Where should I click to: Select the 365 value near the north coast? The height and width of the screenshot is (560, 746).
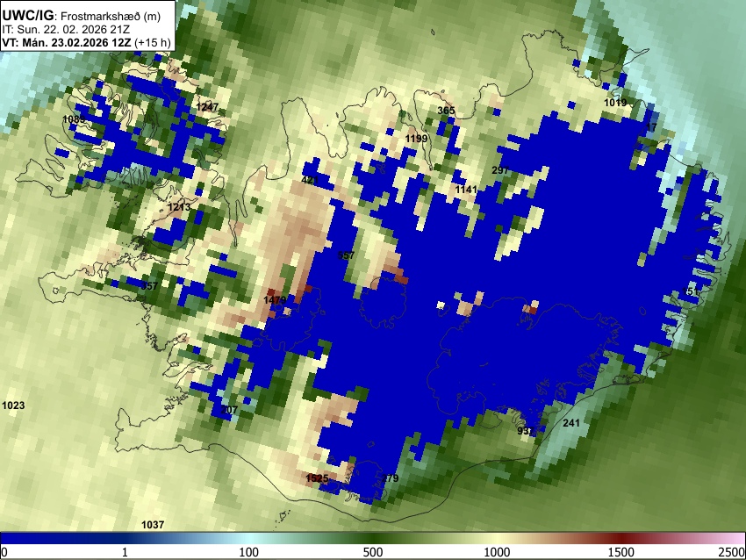coord(446,111)
